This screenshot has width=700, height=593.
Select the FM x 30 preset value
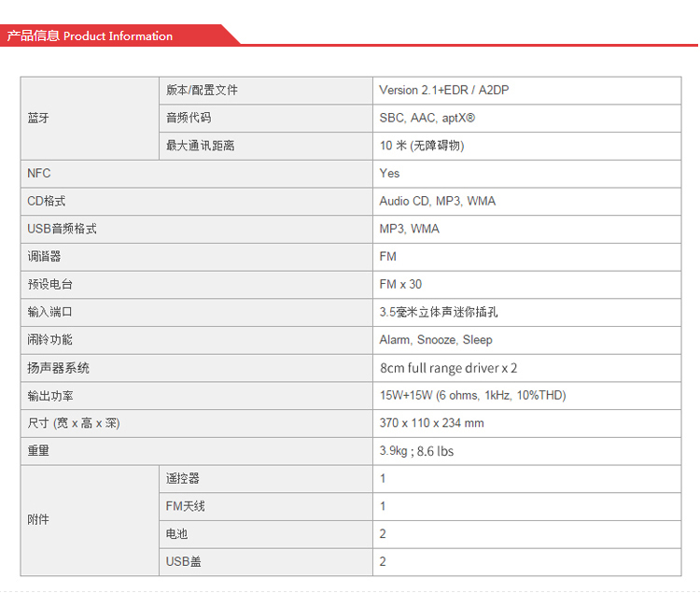point(400,285)
